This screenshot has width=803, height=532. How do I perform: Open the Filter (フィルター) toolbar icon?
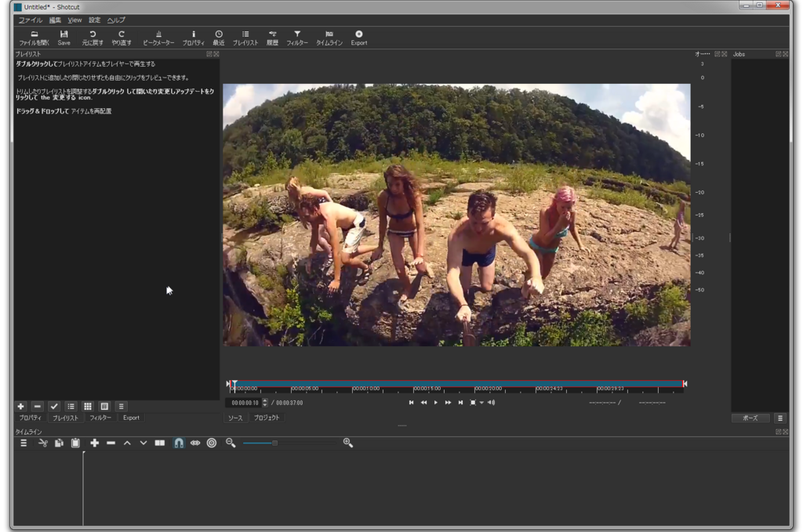point(296,38)
